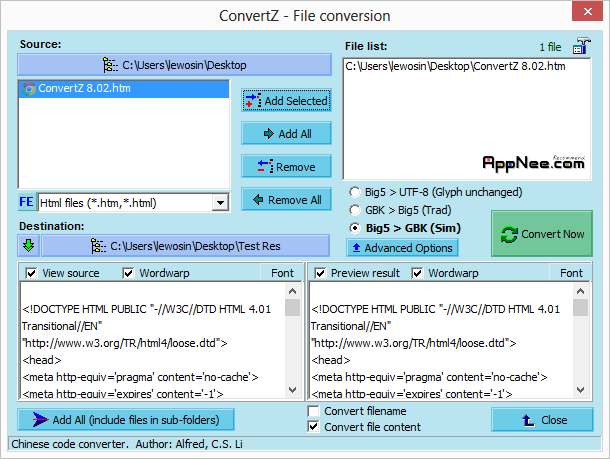
Task: Select GBK > Big5 (Trad) option
Action: tap(400, 210)
